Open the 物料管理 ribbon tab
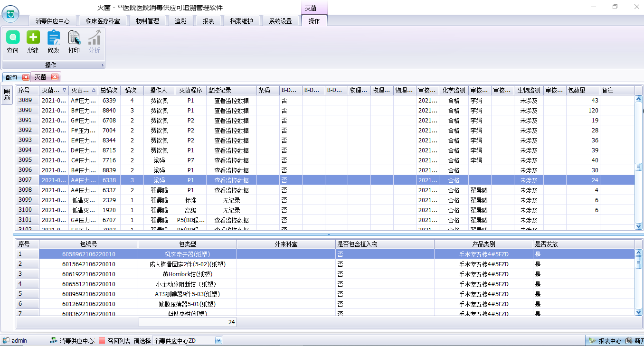Viewport: 644px width, 346px height. (147, 21)
